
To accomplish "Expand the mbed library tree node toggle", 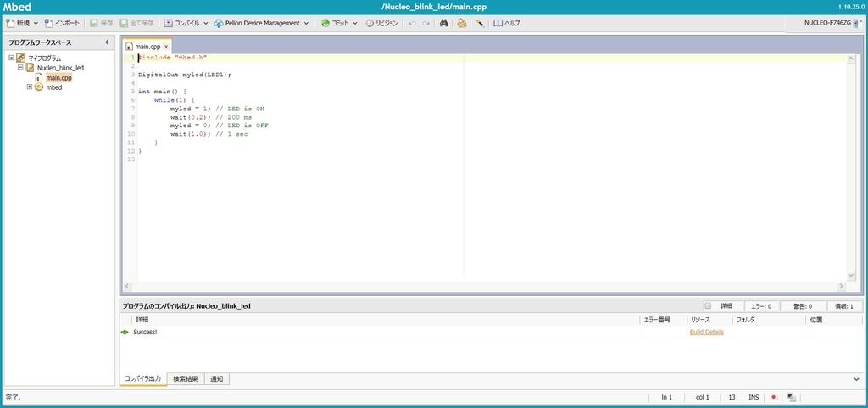I will click(30, 87).
